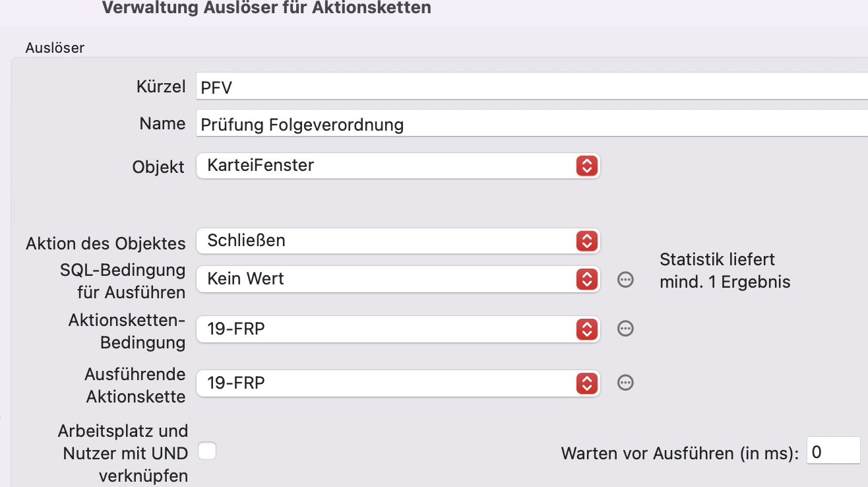Focus the Name field with Prüfung Folgeverordnung
Screen dimensions: 868x487
532,123
